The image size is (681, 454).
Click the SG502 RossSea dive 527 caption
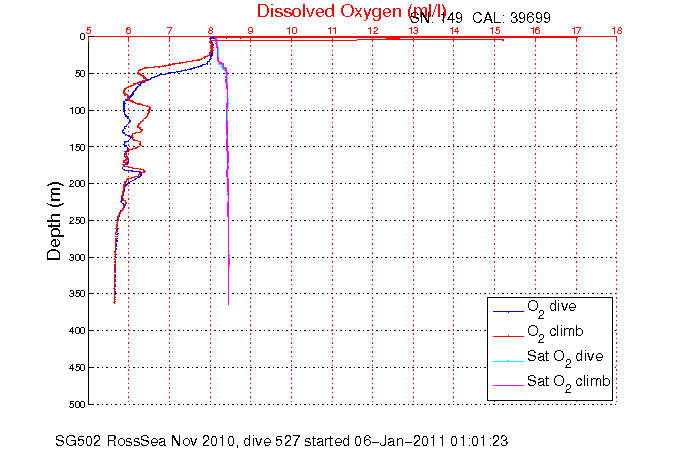pos(281,441)
